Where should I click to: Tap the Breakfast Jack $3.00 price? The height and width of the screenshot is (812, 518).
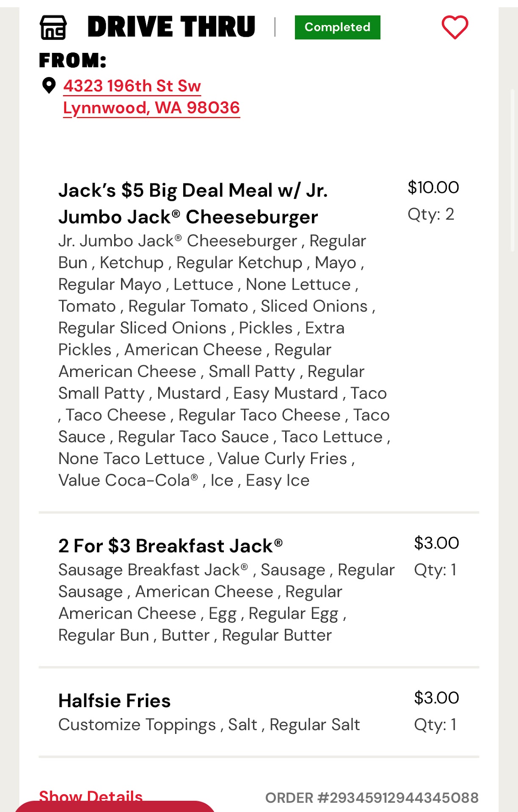pos(436,543)
